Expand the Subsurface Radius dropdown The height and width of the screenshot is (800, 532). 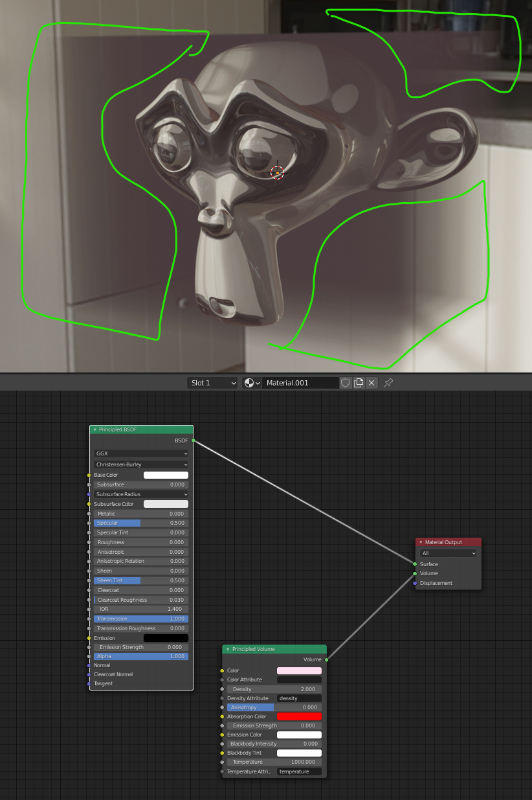click(141, 494)
